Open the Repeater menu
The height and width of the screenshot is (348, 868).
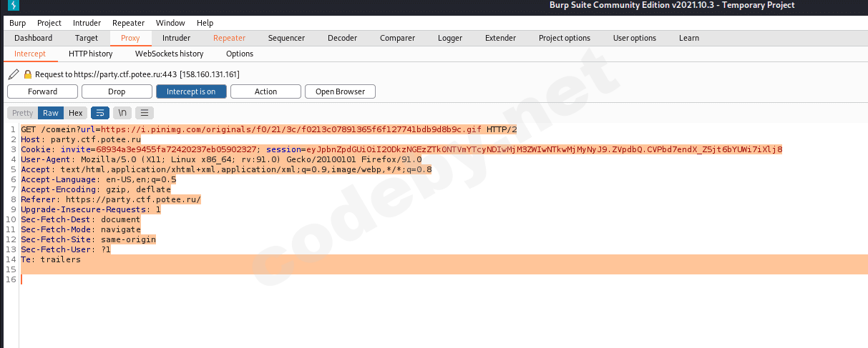point(128,23)
